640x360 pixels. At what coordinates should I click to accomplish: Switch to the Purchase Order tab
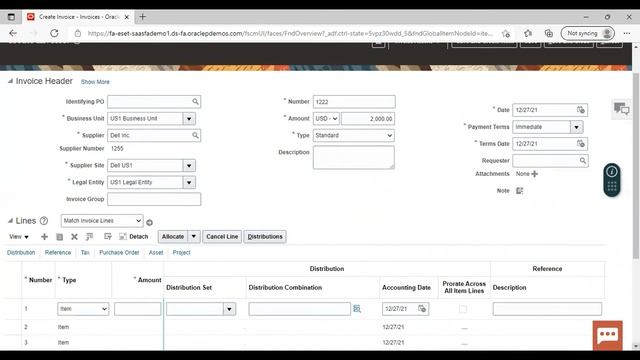click(x=119, y=253)
